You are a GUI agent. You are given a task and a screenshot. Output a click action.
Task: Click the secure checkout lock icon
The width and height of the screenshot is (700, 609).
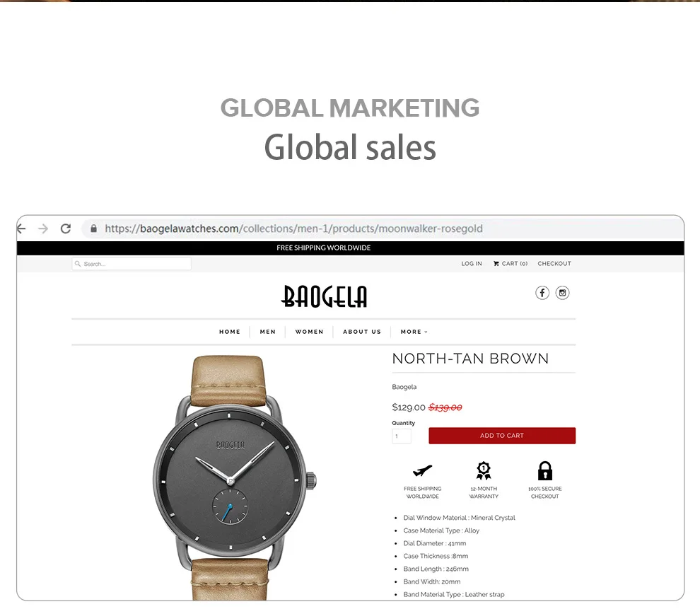[545, 470]
